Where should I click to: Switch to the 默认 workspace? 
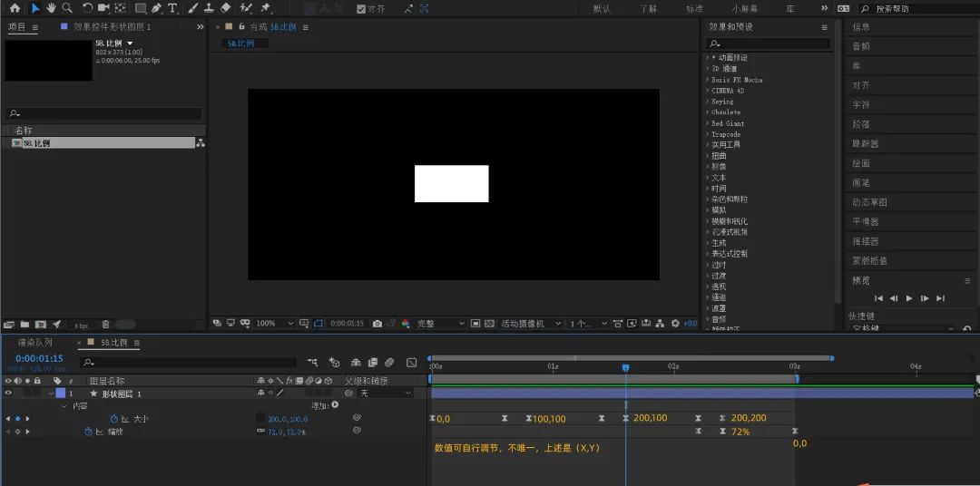(x=602, y=9)
